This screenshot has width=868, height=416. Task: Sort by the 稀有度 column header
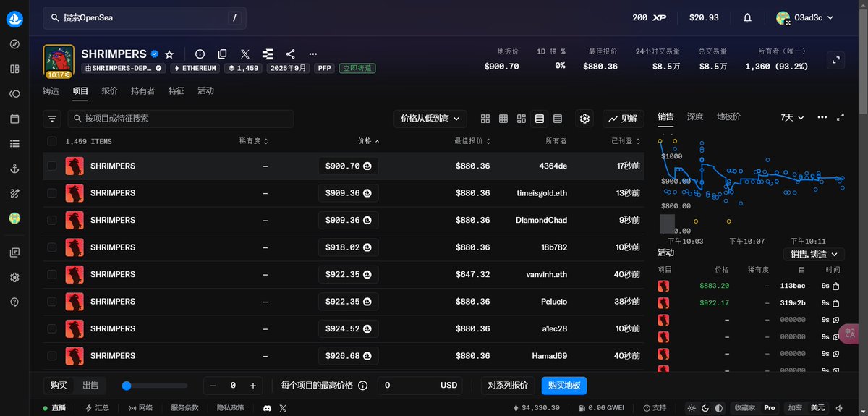point(255,141)
